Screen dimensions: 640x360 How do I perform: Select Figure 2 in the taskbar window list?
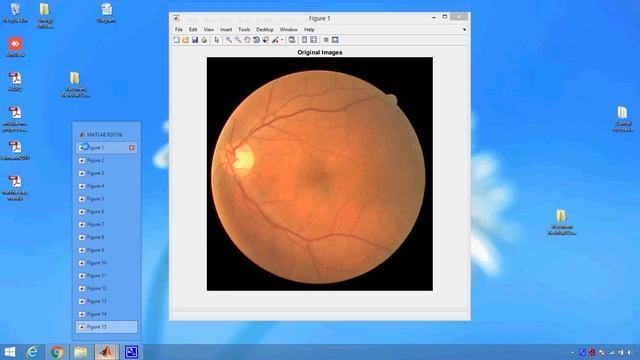click(x=107, y=160)
